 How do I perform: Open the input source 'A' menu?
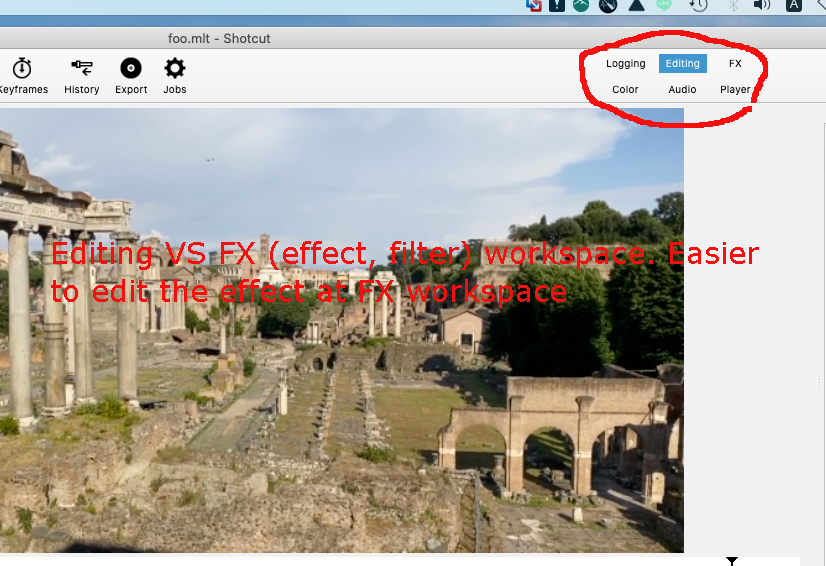(x=794, y=5)
